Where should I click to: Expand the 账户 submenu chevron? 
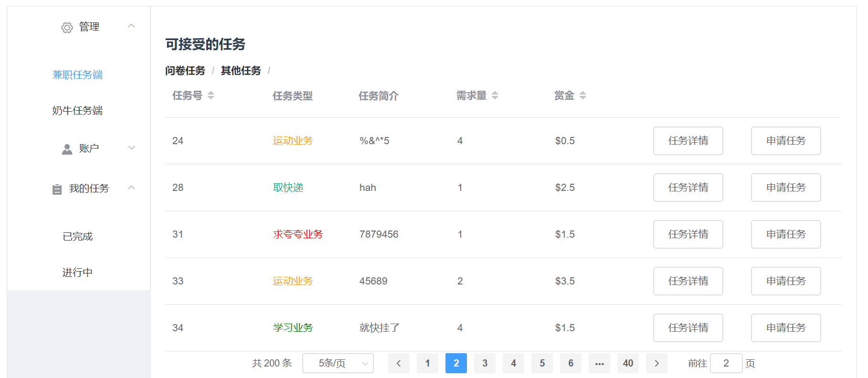(131, 148)
